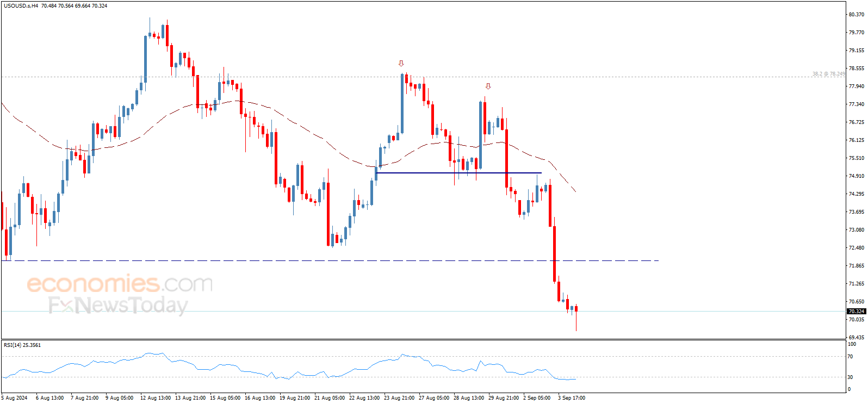The image size is (868, 404).
Task: Click the 27 Aug 05:00 time label
Action: (434, 398)
